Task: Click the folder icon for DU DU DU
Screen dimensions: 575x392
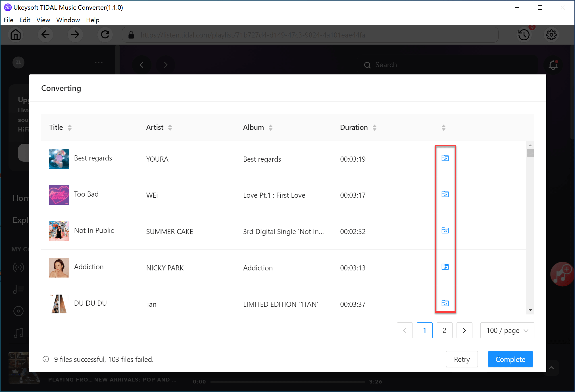Action: pyautogui.click(x=445, y=303)
